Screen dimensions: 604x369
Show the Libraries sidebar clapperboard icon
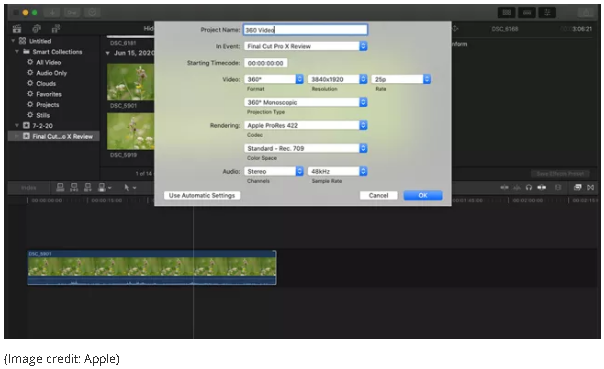pyautogui.click(x=17, y=29)
